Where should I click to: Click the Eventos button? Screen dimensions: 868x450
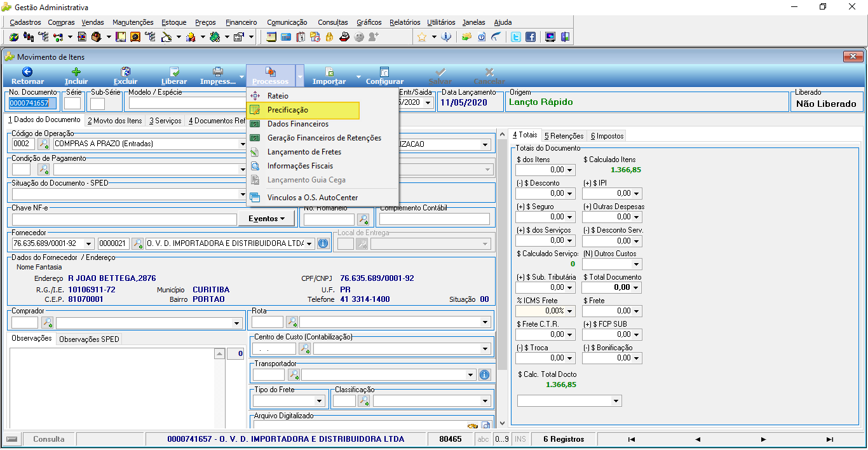pyautogui.click(x=266, y=219)
